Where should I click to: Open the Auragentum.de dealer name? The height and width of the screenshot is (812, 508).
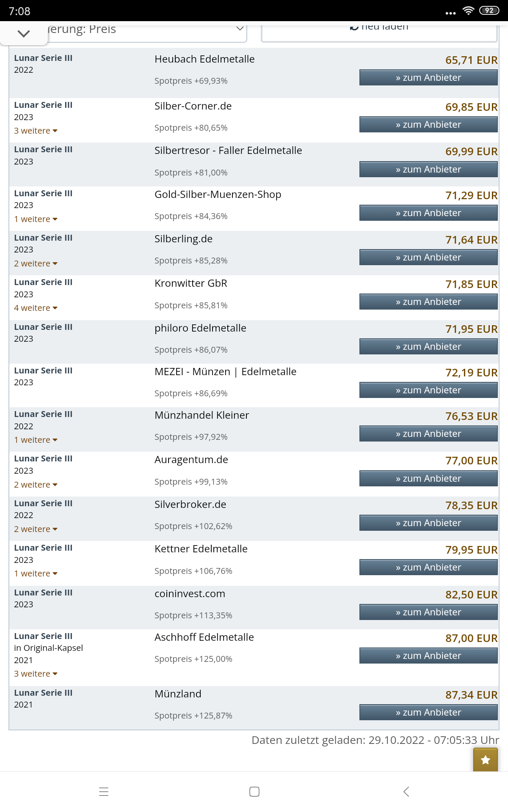(191, 460)
